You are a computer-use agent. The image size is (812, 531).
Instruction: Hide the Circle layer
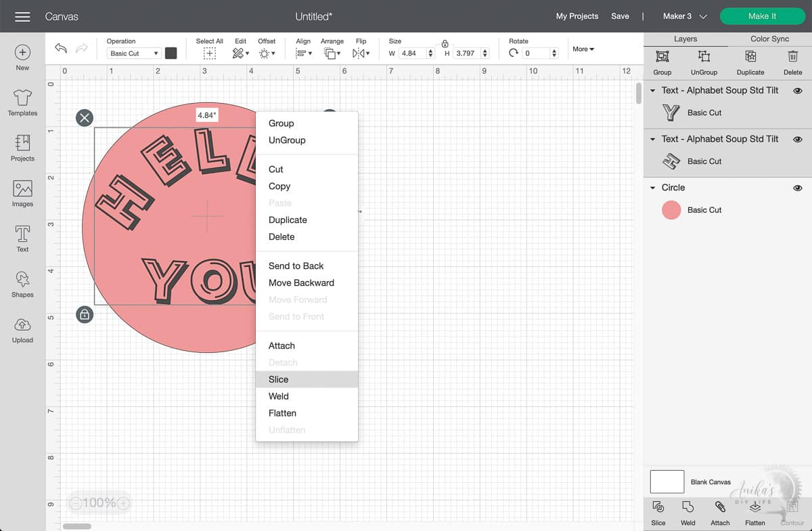click(x=798, y=188)
